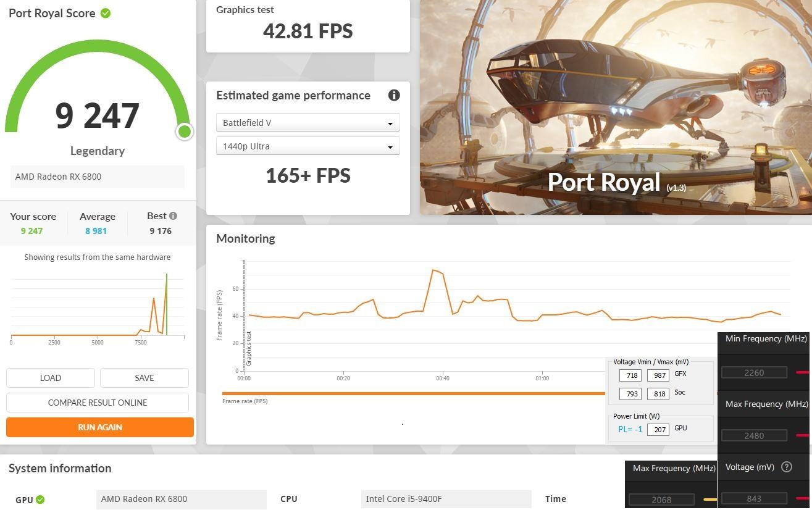The height and width of the screenshot is (510, 812).
Task: Click the Port Royal benchmark image
Action: pyautogui.click(x=616, y=107)
